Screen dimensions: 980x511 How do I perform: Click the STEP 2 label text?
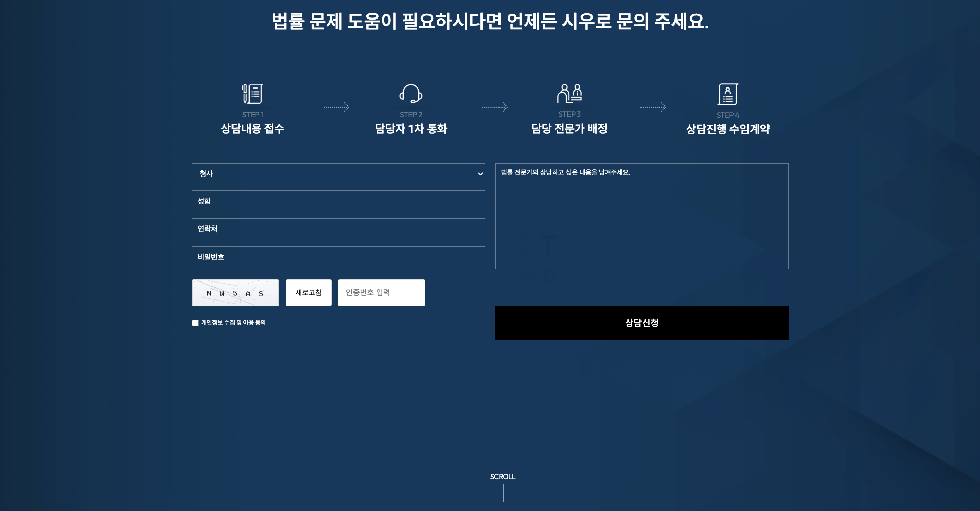tap(411, 115)
